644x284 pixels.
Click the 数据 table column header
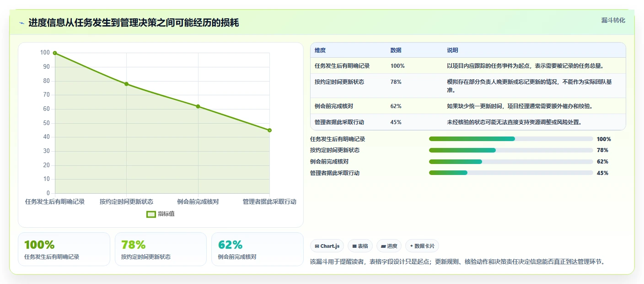coord(396,50)
